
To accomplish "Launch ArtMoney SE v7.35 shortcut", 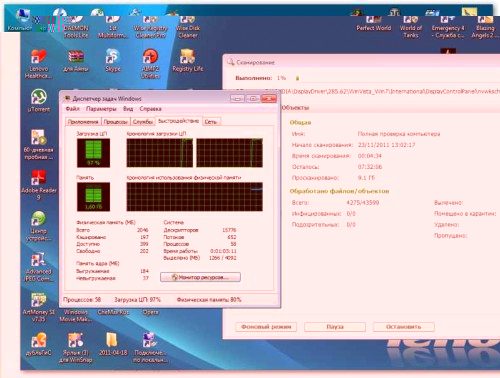I will pyautogui.click(x=39, y=307).
